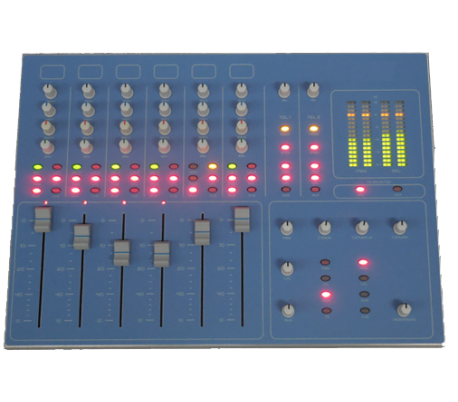Toggle TEL 1 unlit AUX button
The height and width of the screenshot is (402, 458).
tap(286, 189)
